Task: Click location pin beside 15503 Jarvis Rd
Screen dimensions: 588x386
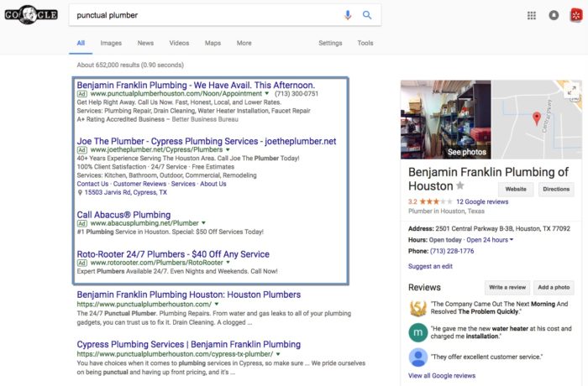Action: (80, 193)
